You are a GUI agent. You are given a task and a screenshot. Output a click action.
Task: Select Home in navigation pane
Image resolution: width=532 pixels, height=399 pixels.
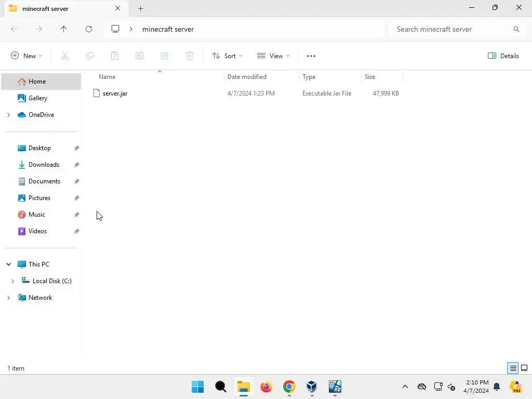tap(41, 82)
